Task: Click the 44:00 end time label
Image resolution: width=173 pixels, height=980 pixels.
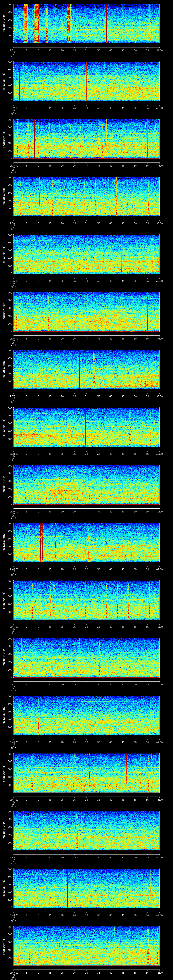Action: pyautogui.click(x=160, y=742)
